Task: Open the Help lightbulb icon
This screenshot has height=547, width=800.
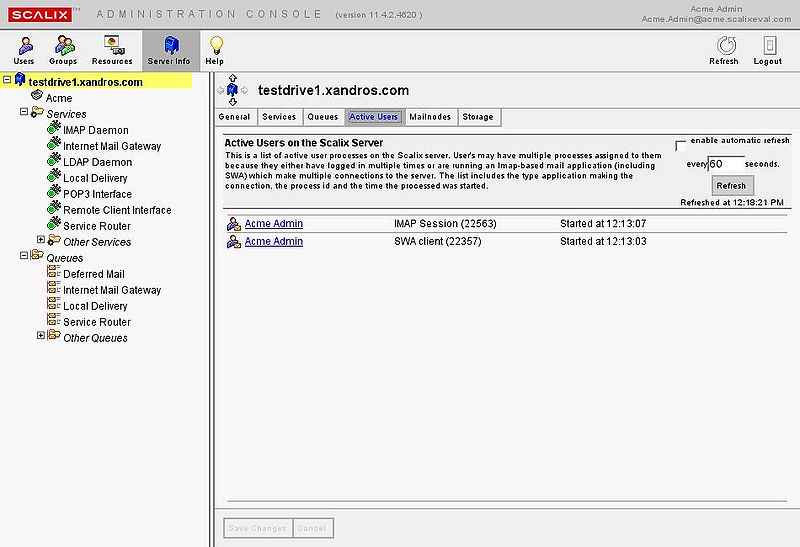Action: 215,46
